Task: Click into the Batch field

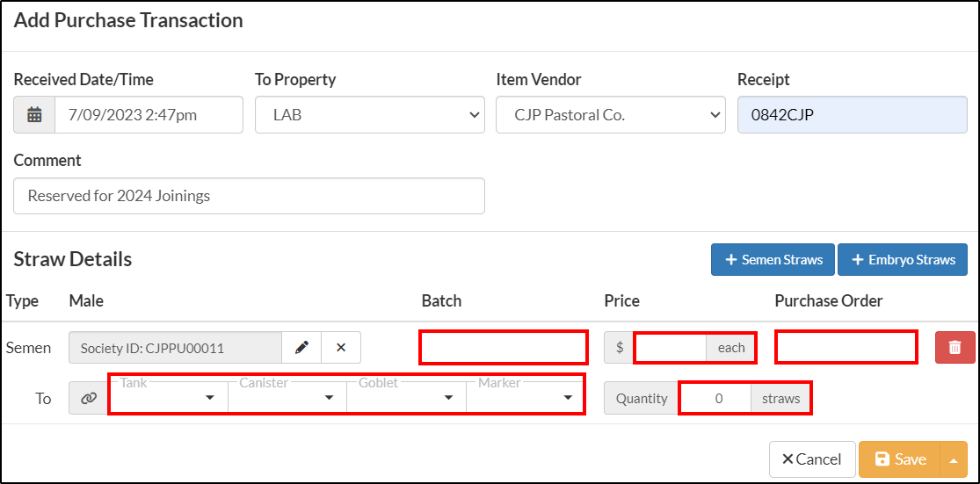Action: coord(503,347)
